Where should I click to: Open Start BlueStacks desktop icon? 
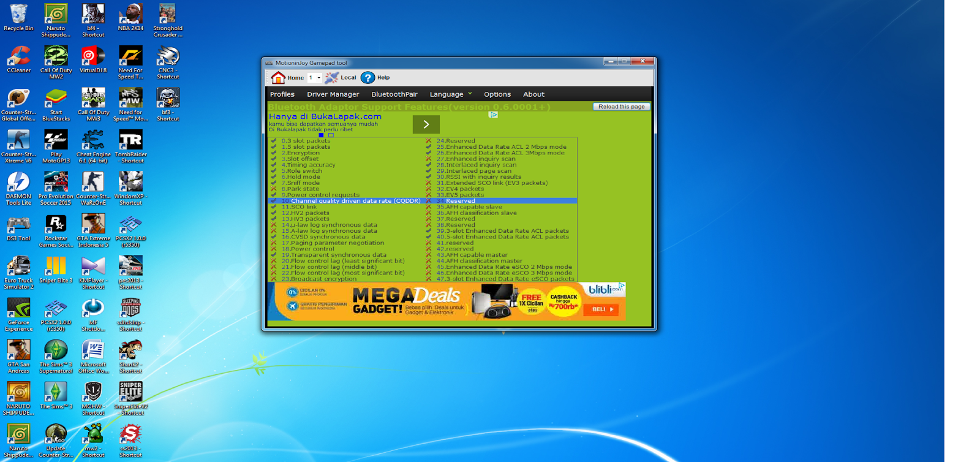tap(56, 105)
